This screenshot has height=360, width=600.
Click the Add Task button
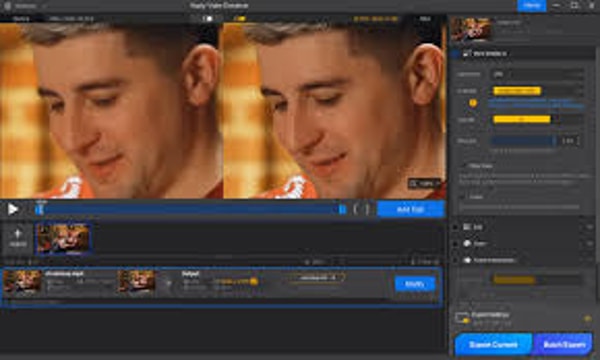pos(411,209)
